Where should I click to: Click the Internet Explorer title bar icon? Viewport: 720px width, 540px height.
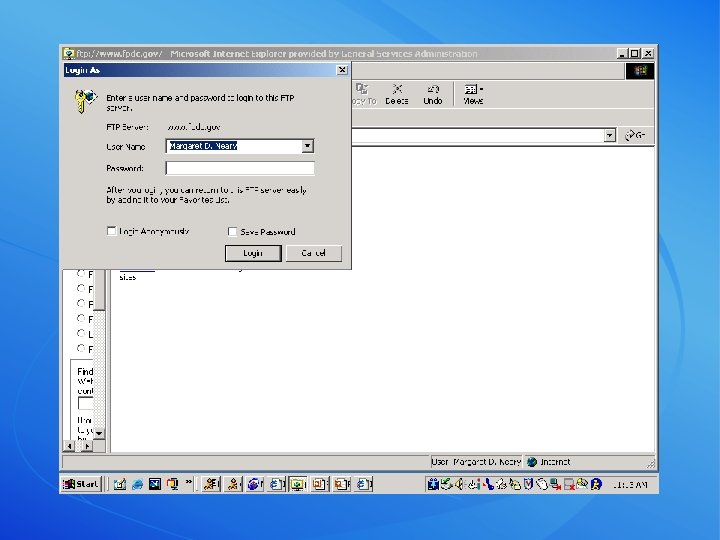point(68,54)
